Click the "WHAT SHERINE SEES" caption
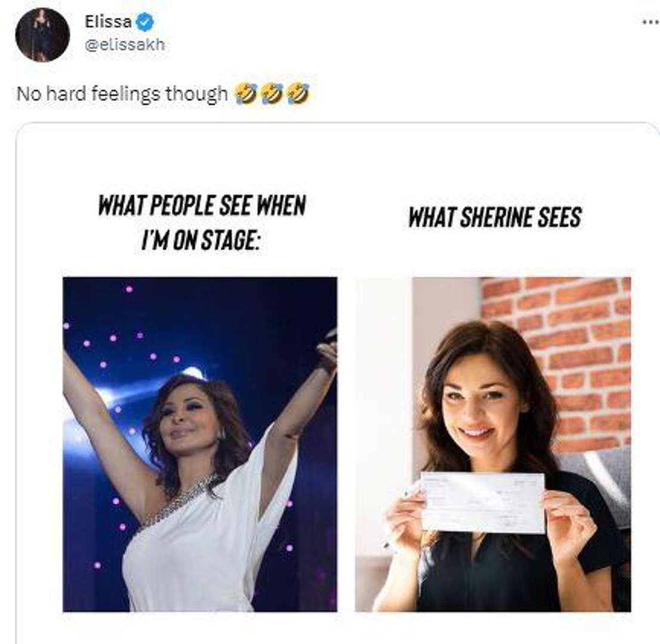Viewport: 660px width, 644px height. coord(494,217)
